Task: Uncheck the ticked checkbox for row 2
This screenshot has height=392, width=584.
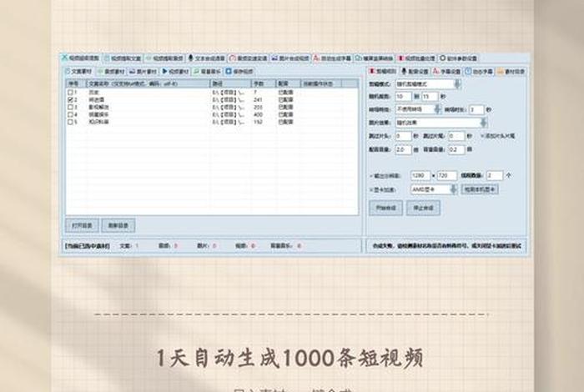Action: 70,100
